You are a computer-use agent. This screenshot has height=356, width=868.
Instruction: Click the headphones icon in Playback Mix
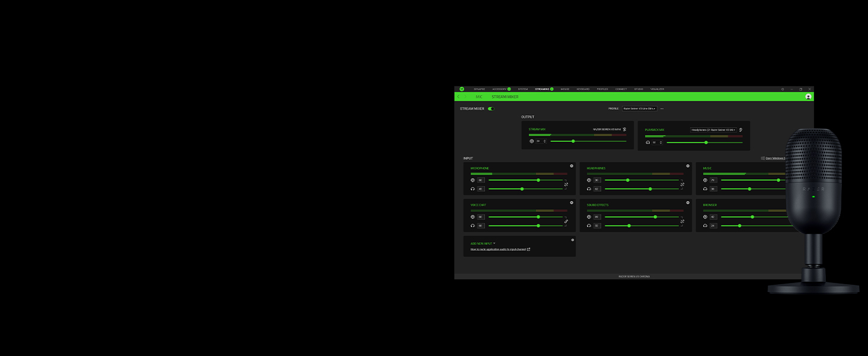click(x=647, y=142)
